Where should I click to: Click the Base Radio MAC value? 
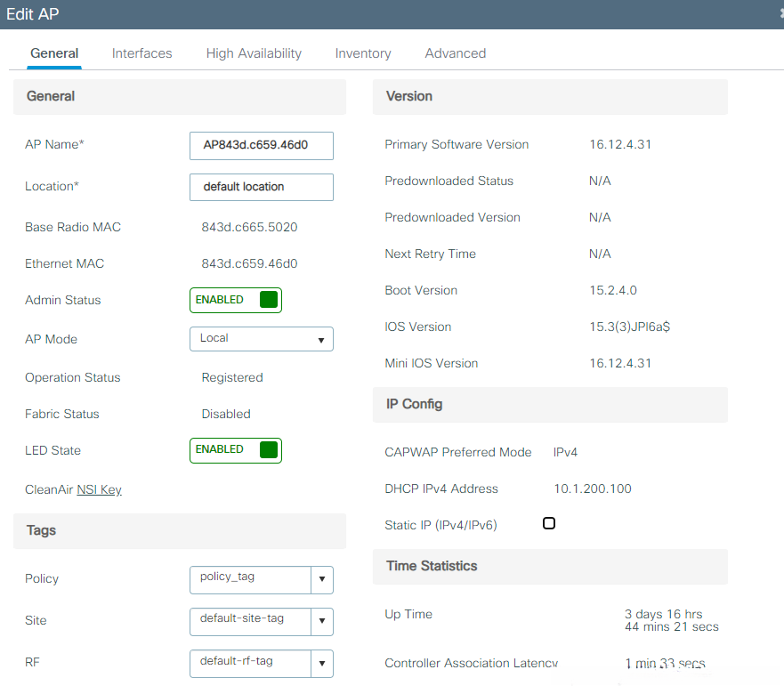click(x=249, y=227)
